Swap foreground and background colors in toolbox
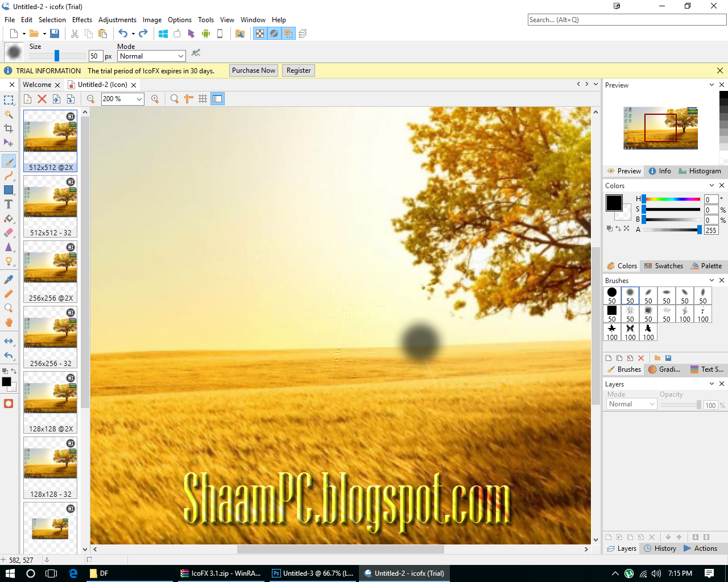The width and height of the screenshot is (728, 582). click(x=13, y=371)
